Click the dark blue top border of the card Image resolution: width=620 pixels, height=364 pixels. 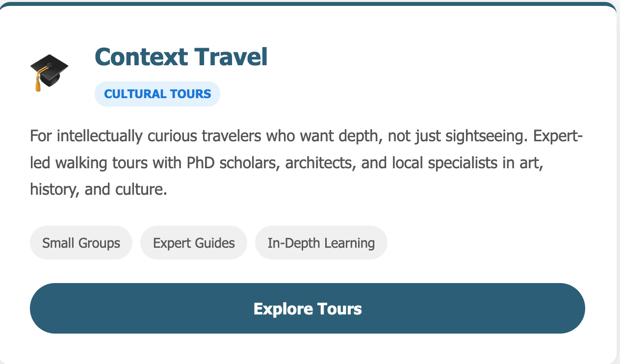point(310,4)
